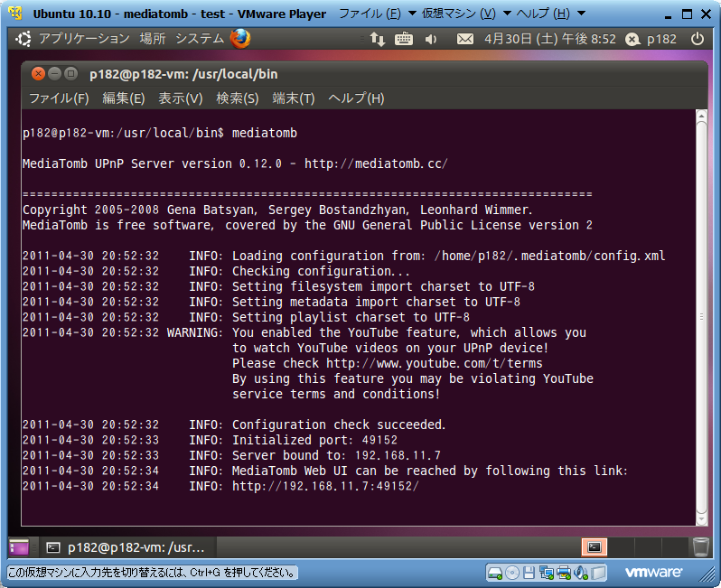Open the date and time clock
This screenshot has width=721, height=588.
point(549,39)
